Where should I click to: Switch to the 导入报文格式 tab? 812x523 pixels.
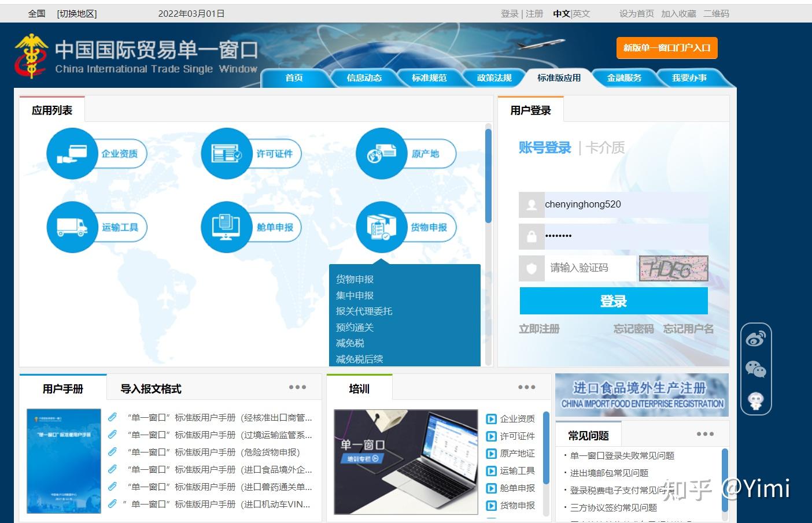point(150,388)
